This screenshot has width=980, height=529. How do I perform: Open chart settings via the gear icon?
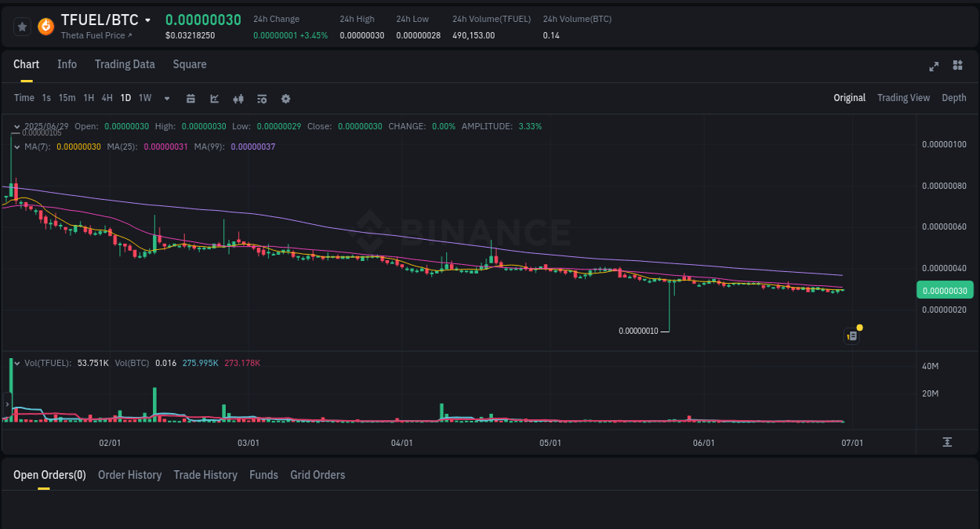[285, 98]
